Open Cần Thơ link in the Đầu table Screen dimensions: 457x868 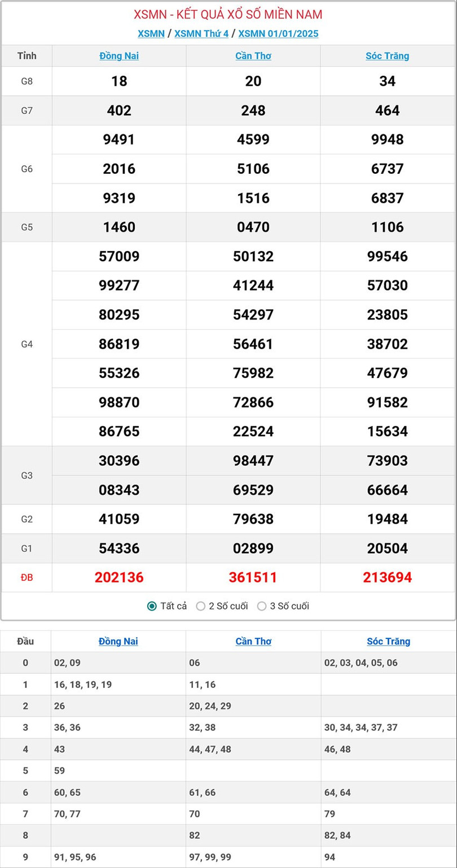[x=253, y=641]
